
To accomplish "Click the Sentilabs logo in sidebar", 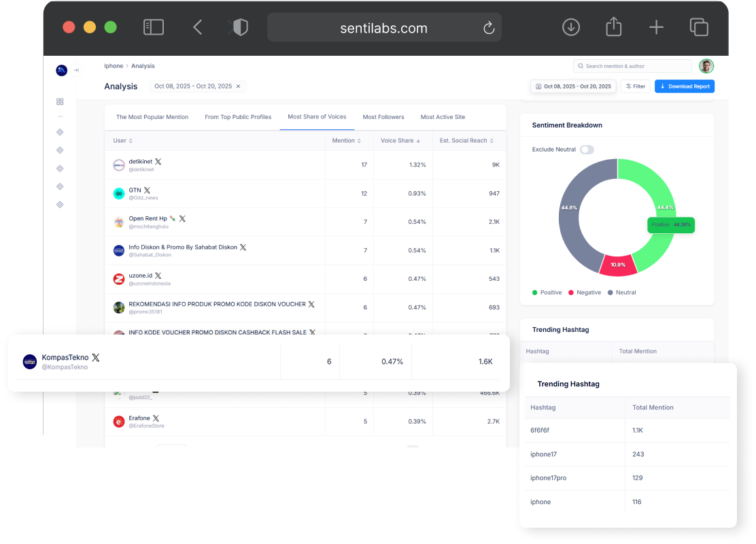I will click(x=61, y=70).
